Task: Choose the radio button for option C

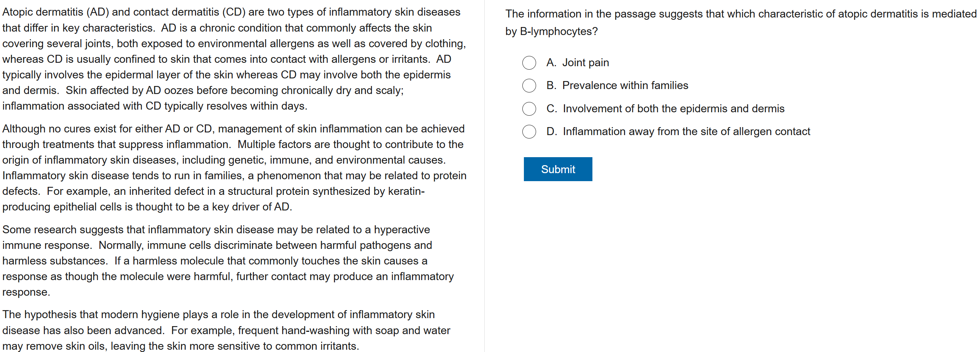Action: 529,109
